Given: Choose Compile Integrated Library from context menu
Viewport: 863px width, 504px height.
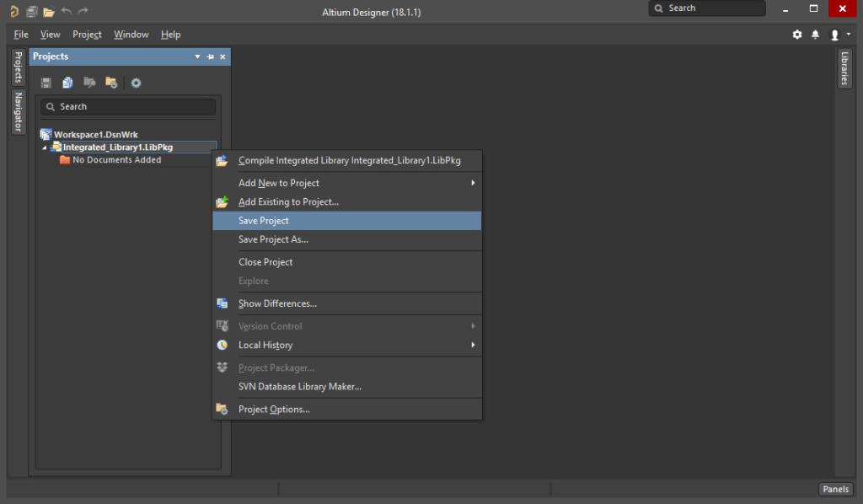Looking at the screenshot, I should 346,161.
